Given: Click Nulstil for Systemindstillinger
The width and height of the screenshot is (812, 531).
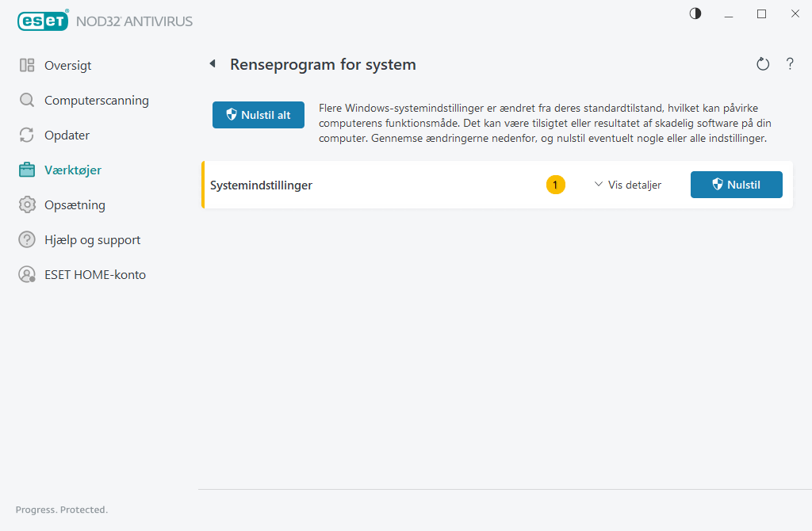Looking at the screenshot, I should (736, 185).
